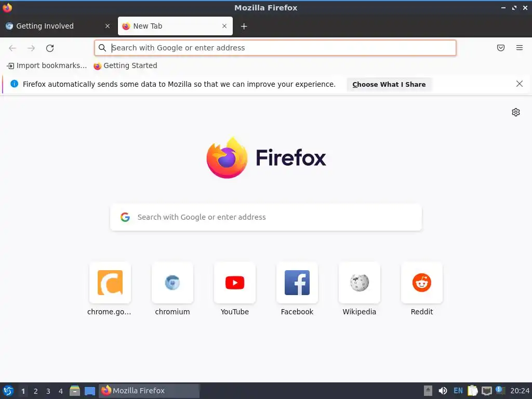This screenshot has height=399, width=532.
Task: Go forward with the forward arrow
Action: point(31,48)
